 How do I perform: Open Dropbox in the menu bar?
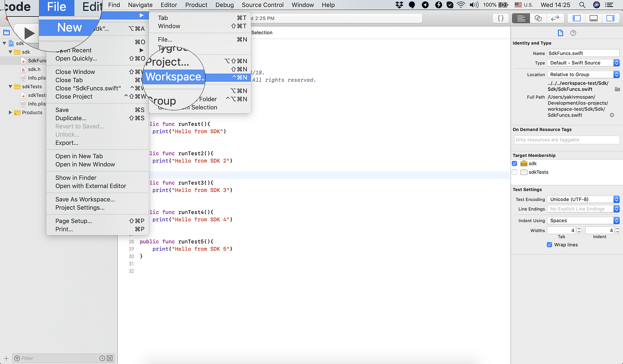(x=399, y=5)
